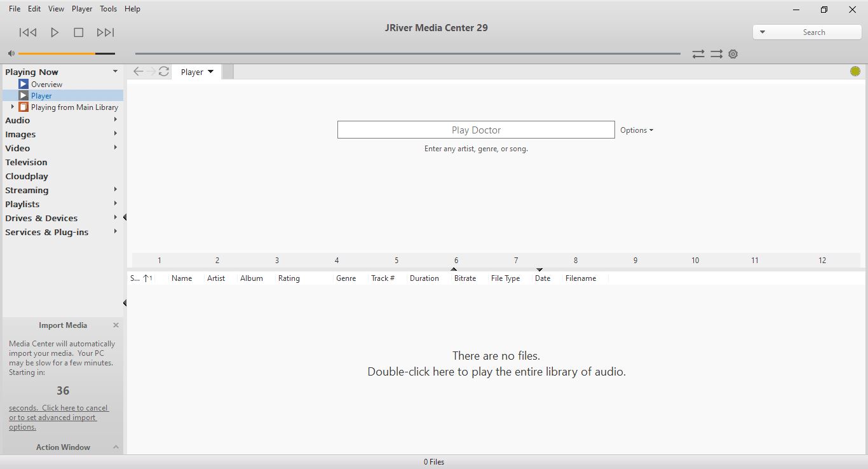Viewport: 868px width, 469px height.
Task: Open the Television section
Action: (x=26, y=162)
